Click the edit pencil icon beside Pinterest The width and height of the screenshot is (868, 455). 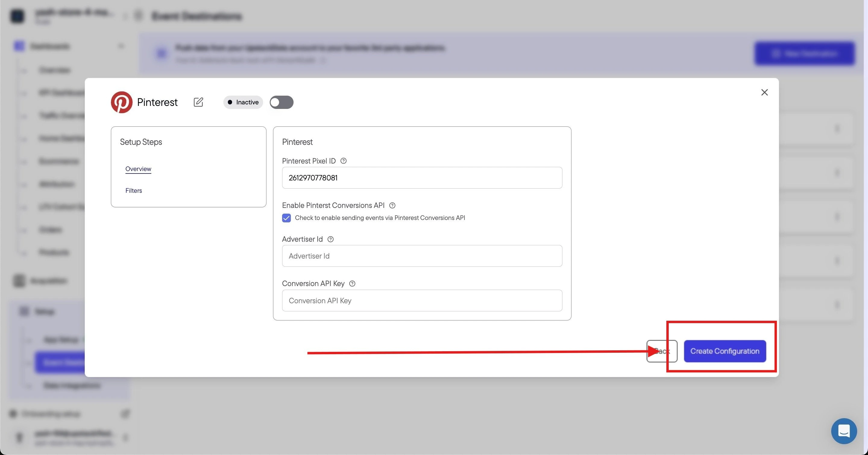click(x=198, y=102)
